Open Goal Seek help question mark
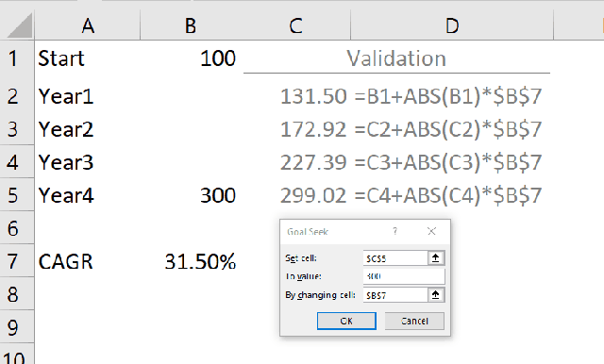The height and width of the screenshot is (364, 604). pyautogui.click(x=394, y=231)
